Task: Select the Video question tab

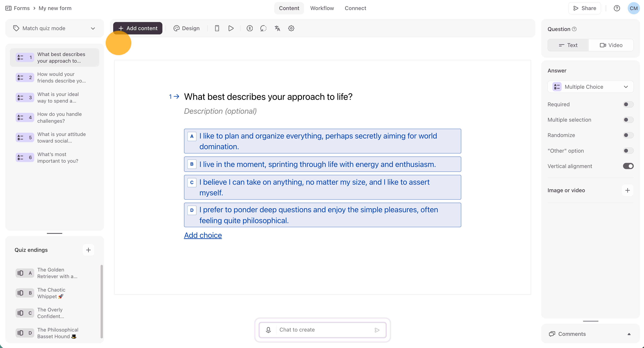Action: point(611,45)
